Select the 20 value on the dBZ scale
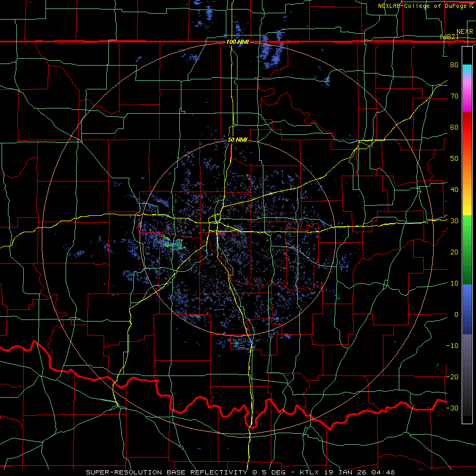 pyautogui.click(x=454, y=252)
